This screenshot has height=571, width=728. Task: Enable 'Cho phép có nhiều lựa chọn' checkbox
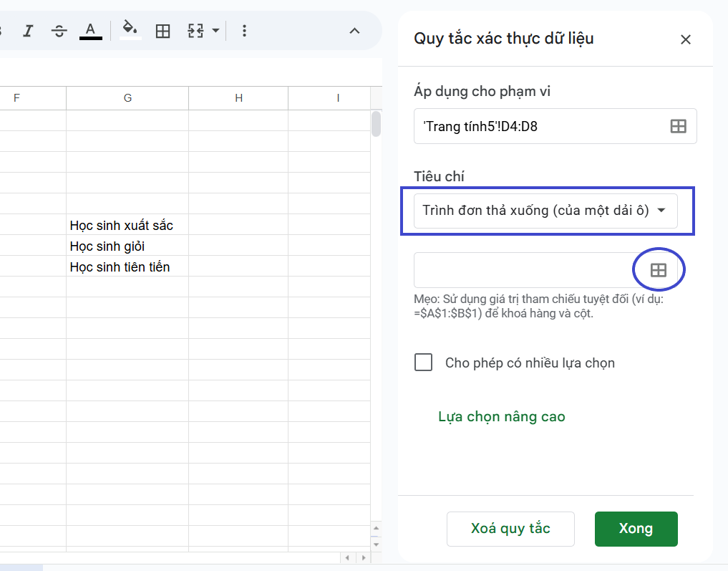click(x=423, y=363)
